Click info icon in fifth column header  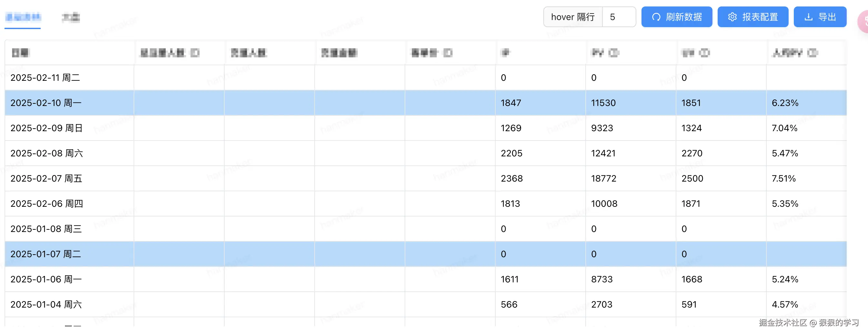tap(448, 53)
